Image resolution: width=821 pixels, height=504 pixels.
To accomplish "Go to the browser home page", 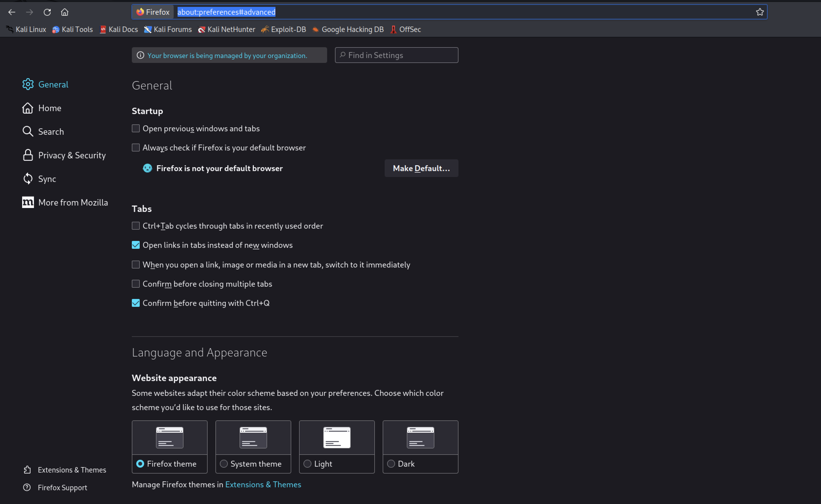I will (65, 12).
